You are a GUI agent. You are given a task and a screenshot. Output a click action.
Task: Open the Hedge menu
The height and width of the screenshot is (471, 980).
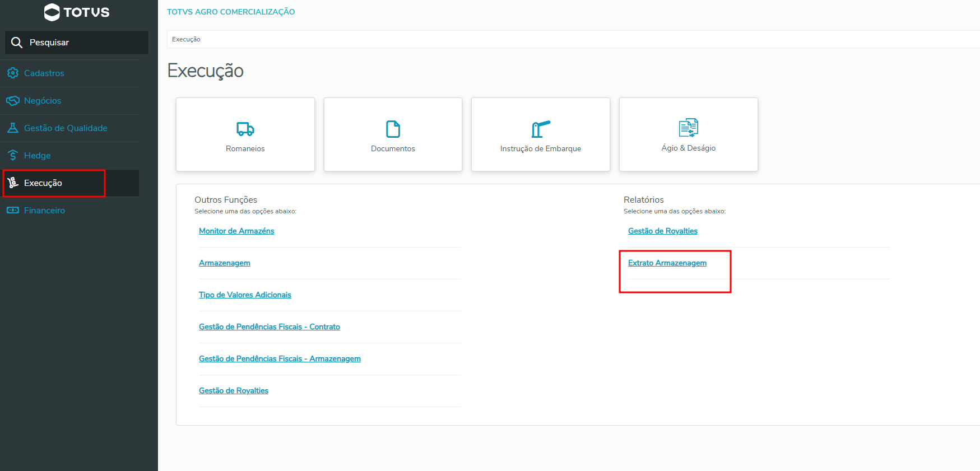coord(69,156)
